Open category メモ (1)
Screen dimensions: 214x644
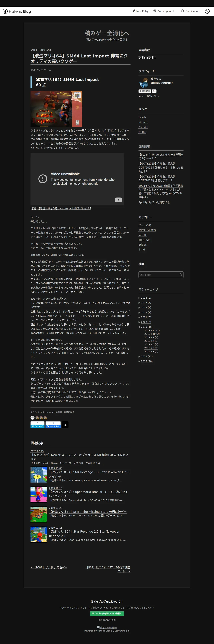pos(143,235)
